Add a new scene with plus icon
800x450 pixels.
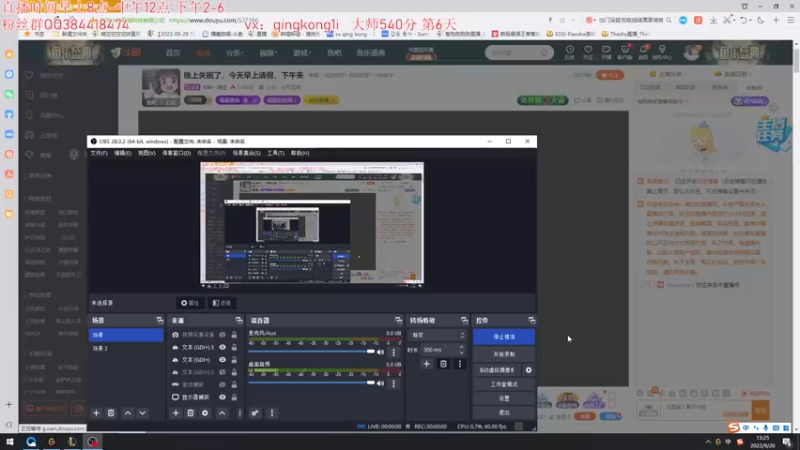[96, 413]
